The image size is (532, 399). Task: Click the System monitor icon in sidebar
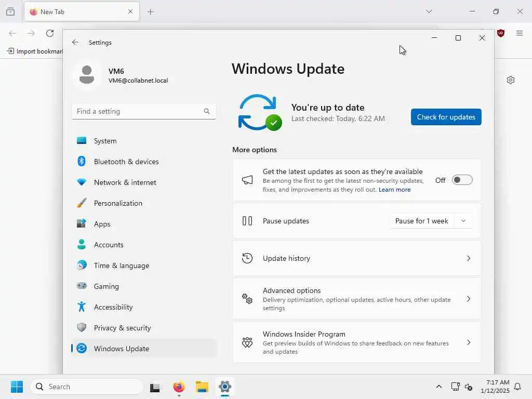click(82, 140)
